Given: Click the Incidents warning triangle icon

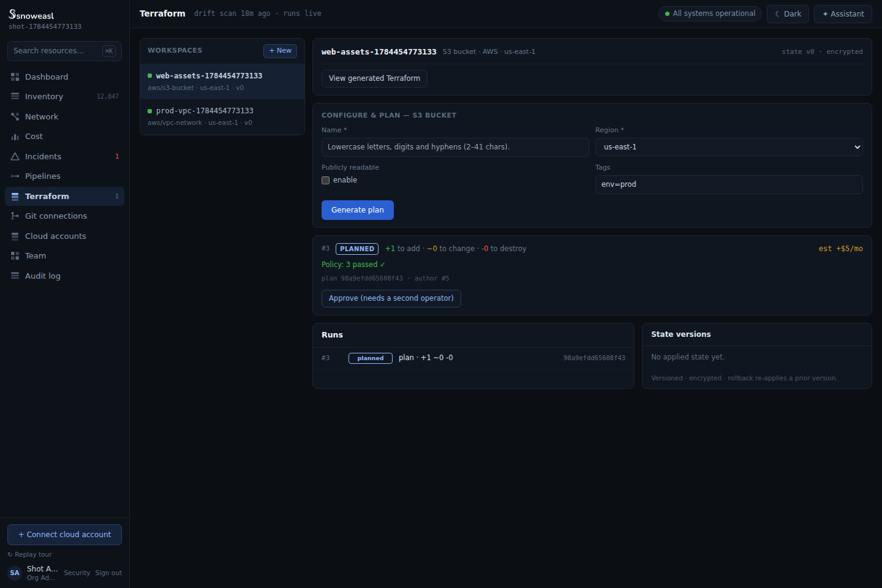Looking at the screenshot, I should pos(15,156).
